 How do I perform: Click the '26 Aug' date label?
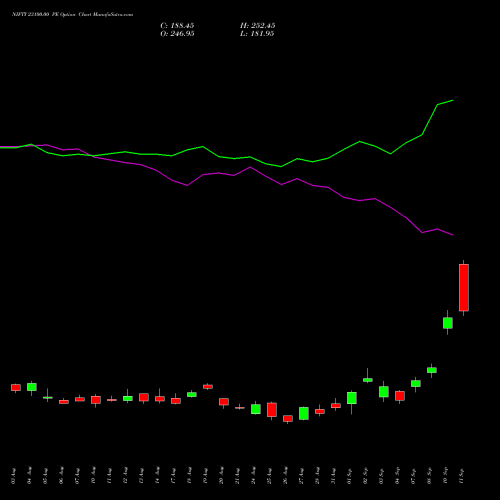pyautogui.click(x=286, y=476)
